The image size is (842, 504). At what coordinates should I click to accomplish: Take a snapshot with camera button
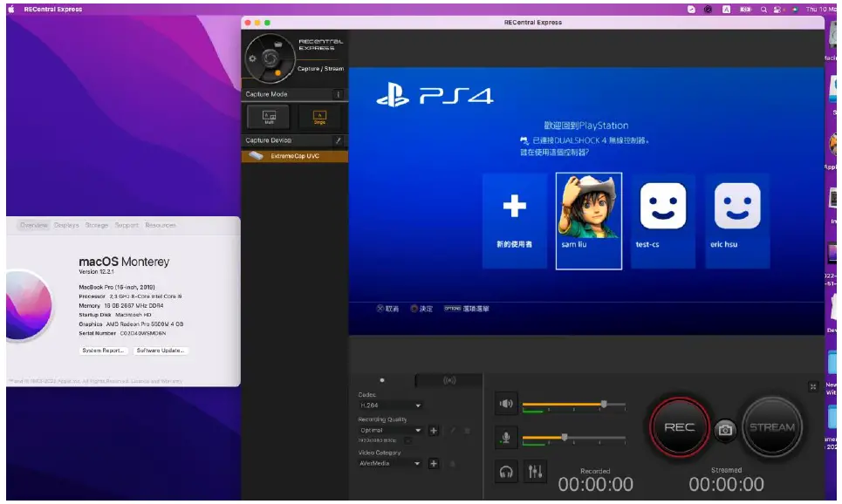[725, 429]
